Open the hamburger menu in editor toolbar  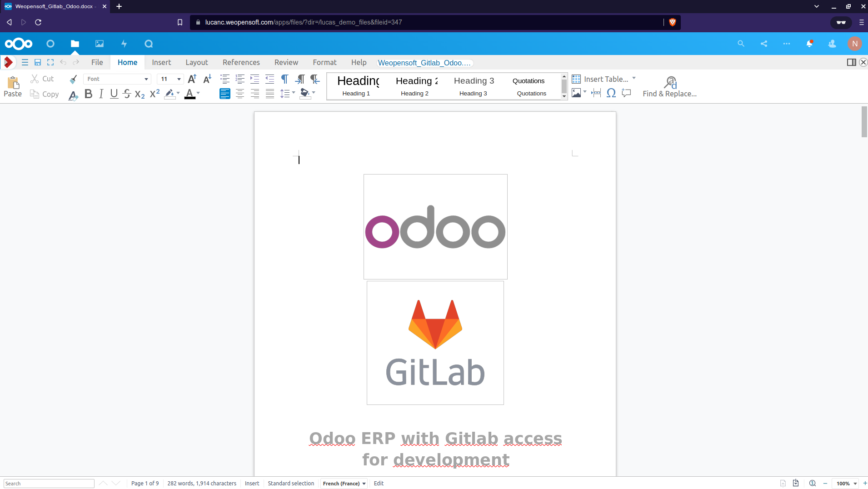(x=25, y=62)
